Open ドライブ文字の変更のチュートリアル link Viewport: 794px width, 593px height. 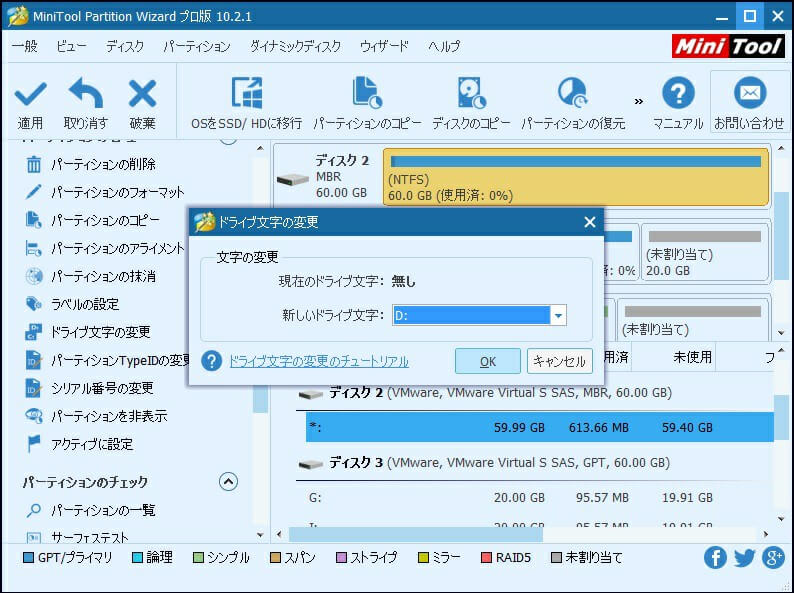click(319, 361)
